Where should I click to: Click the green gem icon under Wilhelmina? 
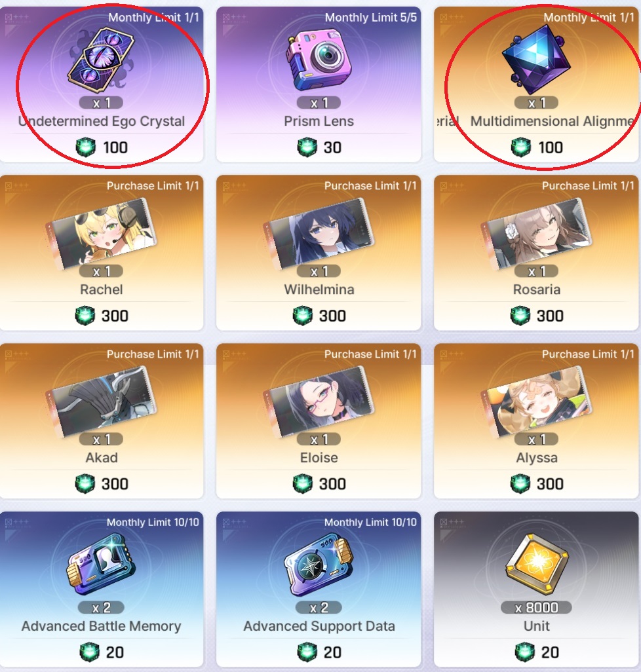tap(303, 316)
